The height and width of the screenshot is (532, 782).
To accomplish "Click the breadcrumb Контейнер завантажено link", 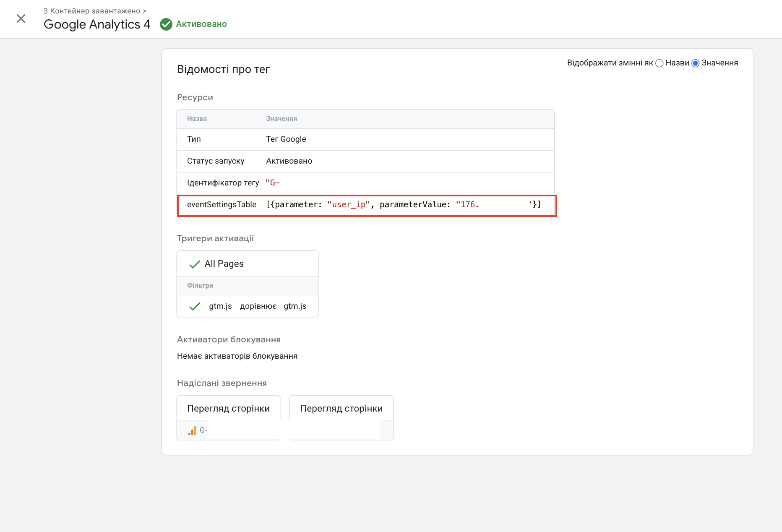I will point(95,11).
